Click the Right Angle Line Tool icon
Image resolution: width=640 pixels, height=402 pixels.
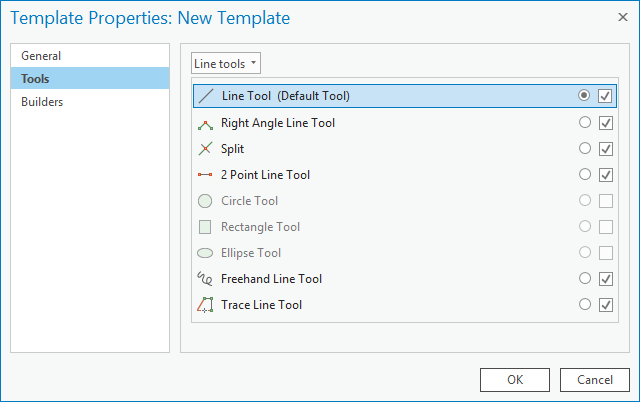205,123
